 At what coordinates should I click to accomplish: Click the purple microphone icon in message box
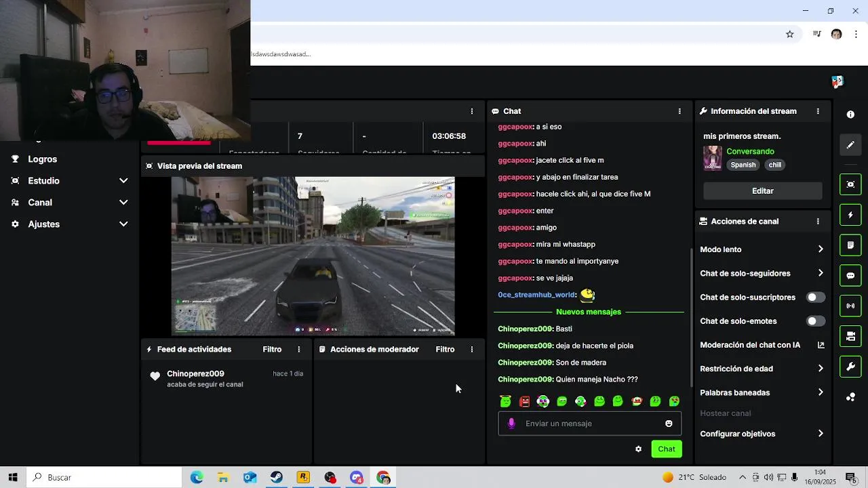(x=511, y=424)
